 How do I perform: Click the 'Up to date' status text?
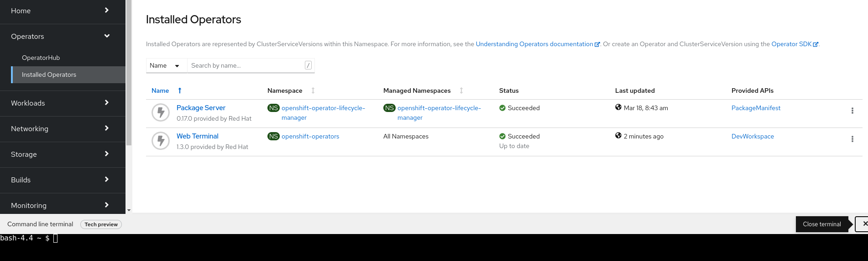click(514, 146)
